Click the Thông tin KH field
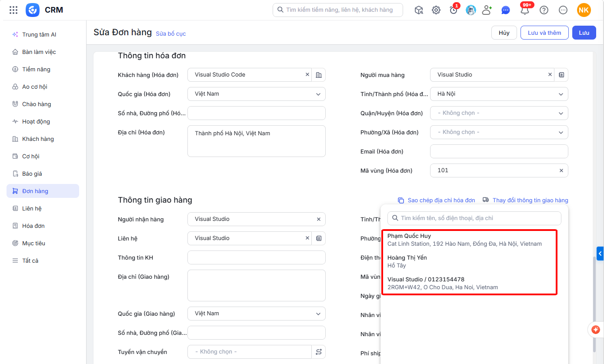The width and height of the screenshot is (604, 364). coord(257,257)
